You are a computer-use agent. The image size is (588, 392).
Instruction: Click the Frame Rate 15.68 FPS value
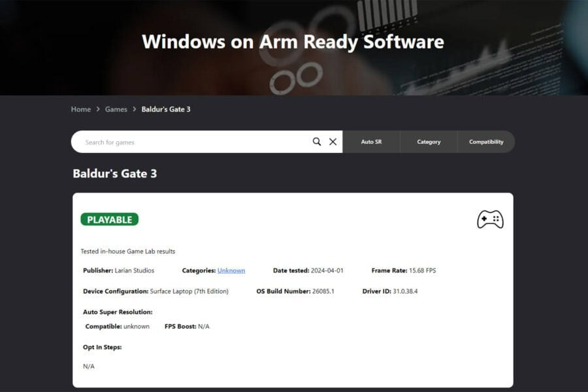[x=422, y=270]
